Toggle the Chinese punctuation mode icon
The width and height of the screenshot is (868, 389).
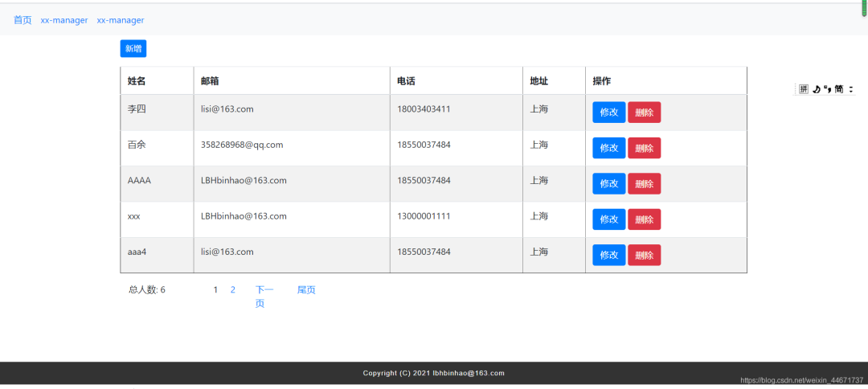pos(827,89)
